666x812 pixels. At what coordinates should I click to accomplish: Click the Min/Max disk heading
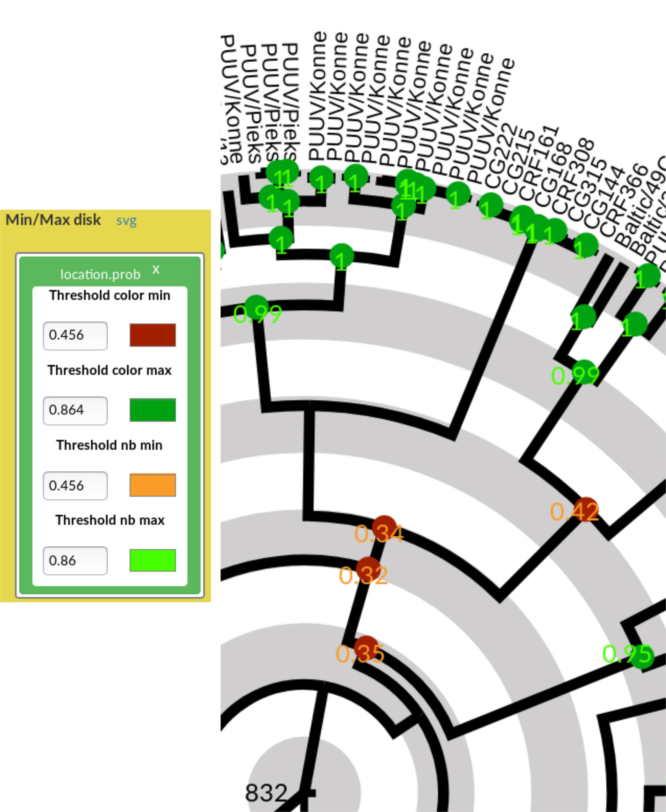click(x=53, y=220)
